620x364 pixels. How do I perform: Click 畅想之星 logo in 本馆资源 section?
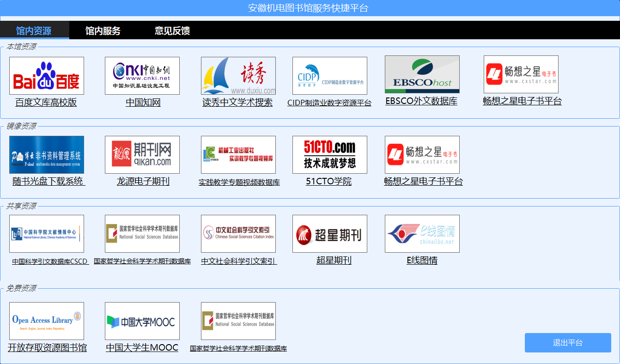521,74
